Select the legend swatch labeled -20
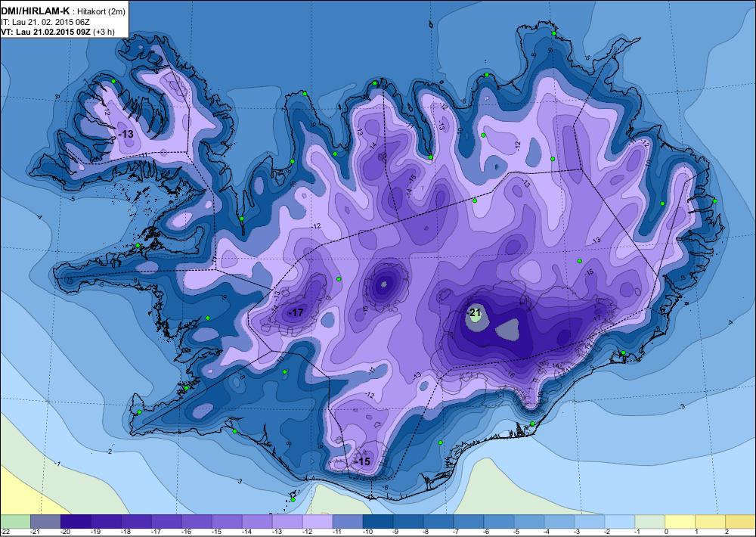Viewport: 756px width, 537px height. (76, 521)
